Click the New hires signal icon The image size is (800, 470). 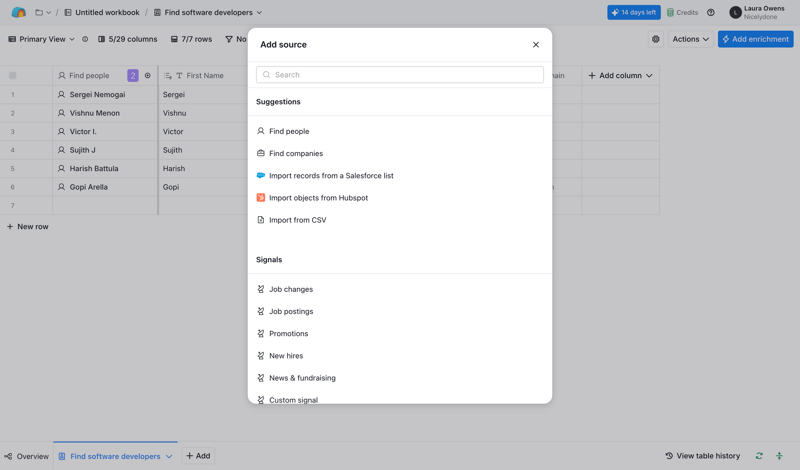point(261,356)
